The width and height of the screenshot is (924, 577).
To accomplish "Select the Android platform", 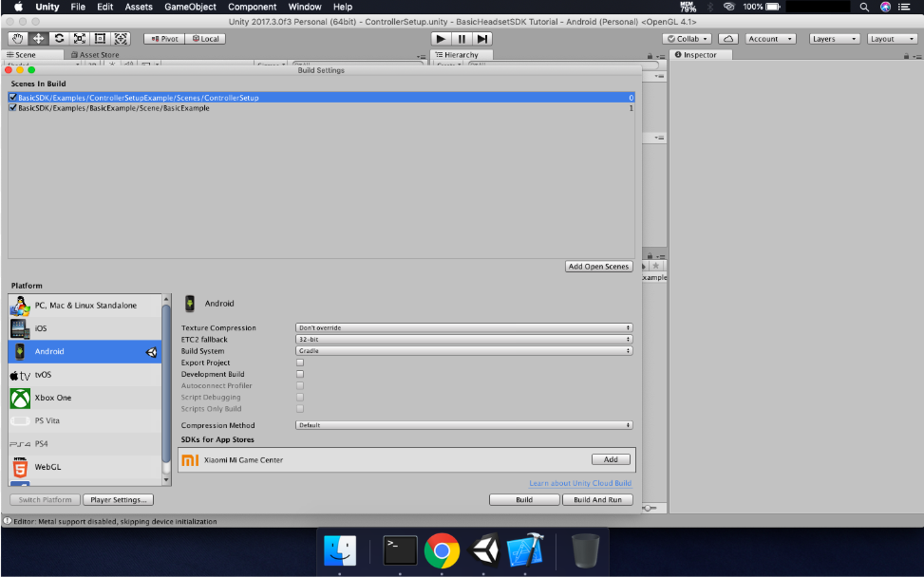I will [x=85, y=351].
